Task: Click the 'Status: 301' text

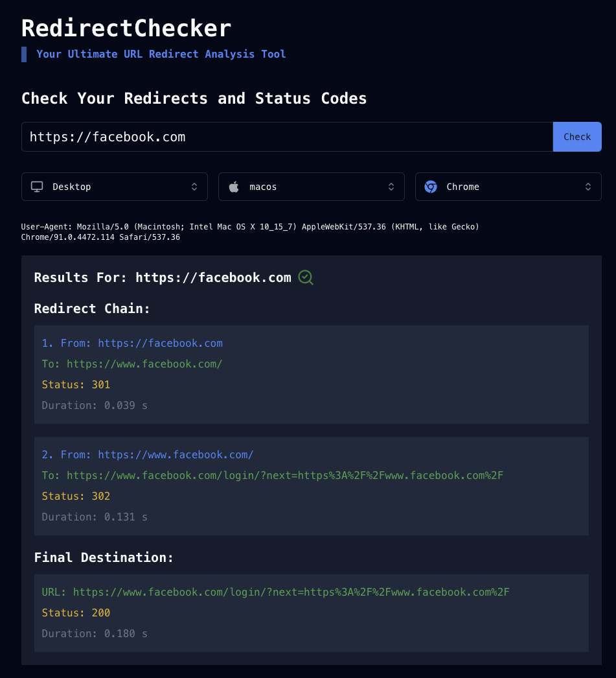Action: click(76, 384)
